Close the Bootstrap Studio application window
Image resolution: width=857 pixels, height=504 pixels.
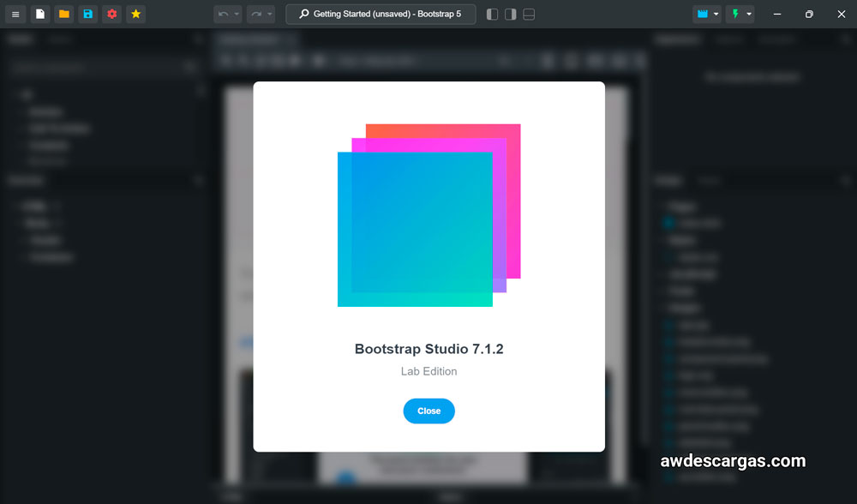pos(842,15)
